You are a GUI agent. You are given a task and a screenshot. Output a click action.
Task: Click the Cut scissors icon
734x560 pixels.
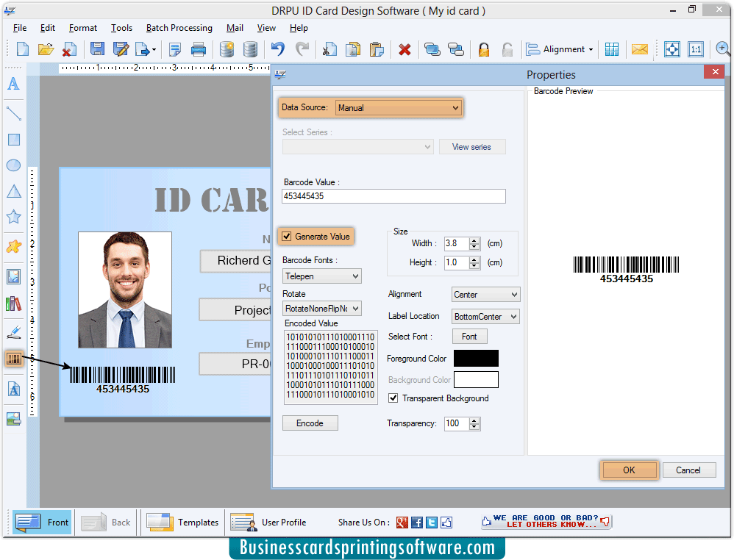[x=329, y=49]
